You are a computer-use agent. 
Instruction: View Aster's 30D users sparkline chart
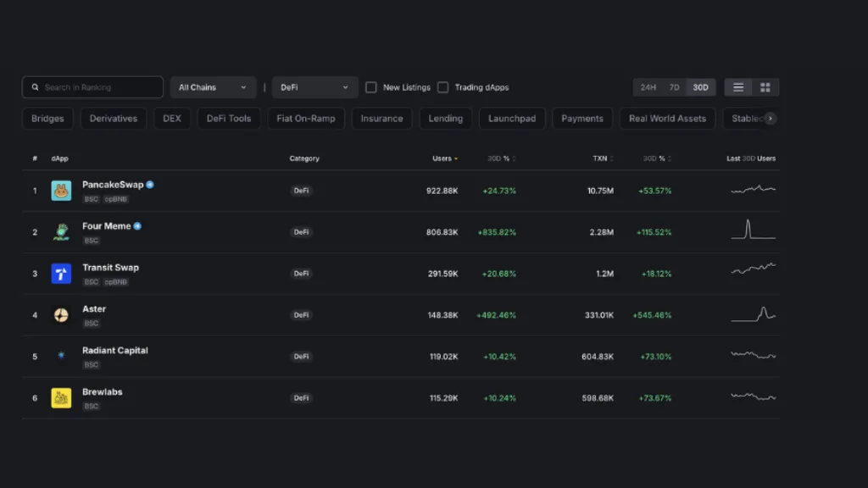(754, 313)
